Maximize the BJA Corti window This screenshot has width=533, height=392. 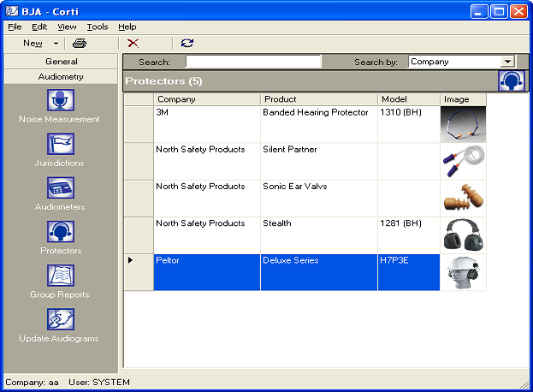tap(499, 12)
